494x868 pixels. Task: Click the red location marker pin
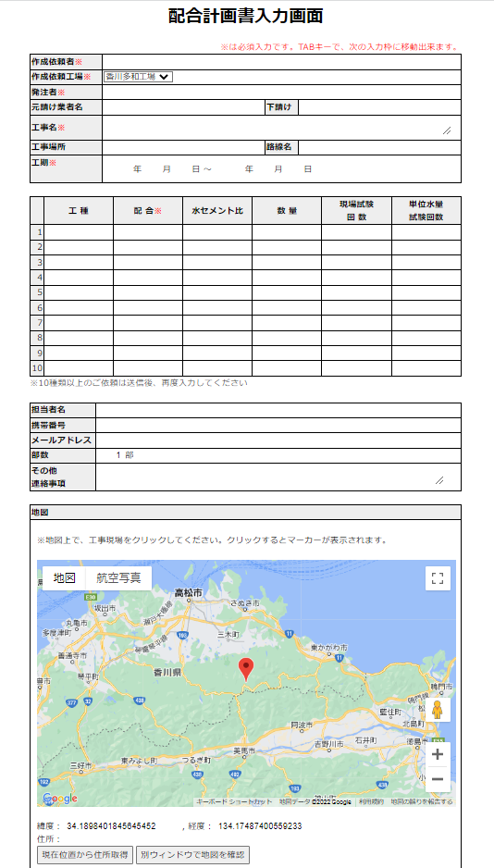[246, 670]
